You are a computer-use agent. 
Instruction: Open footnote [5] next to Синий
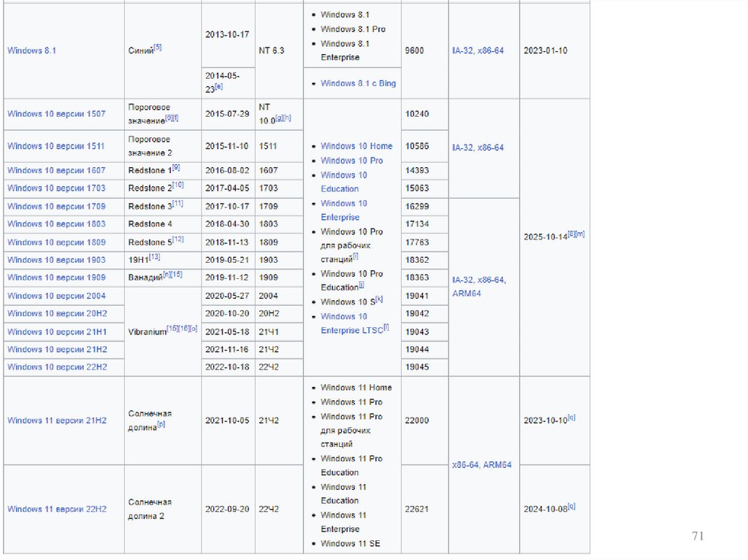[x=158, y=47]
